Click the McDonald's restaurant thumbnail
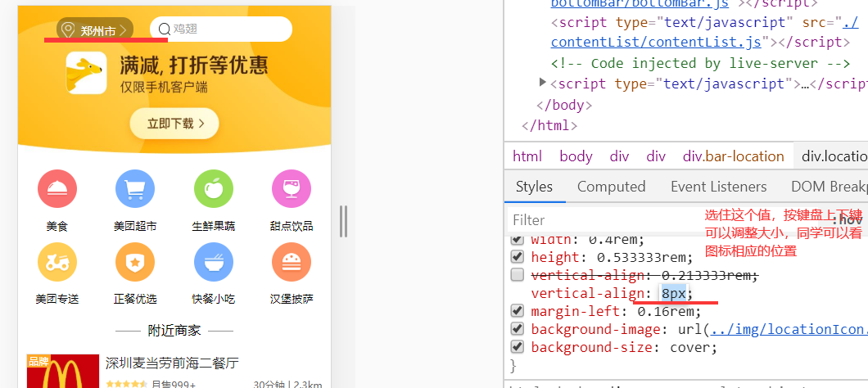 point(63,372)
